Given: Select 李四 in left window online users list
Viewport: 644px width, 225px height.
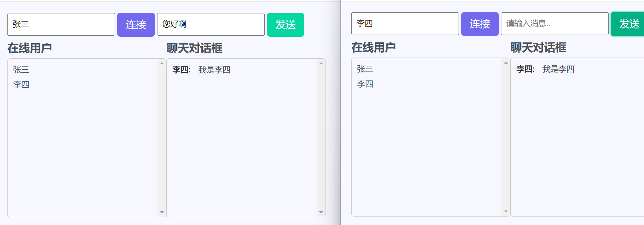Looking at the screenshot, I should tap(21, 84).
